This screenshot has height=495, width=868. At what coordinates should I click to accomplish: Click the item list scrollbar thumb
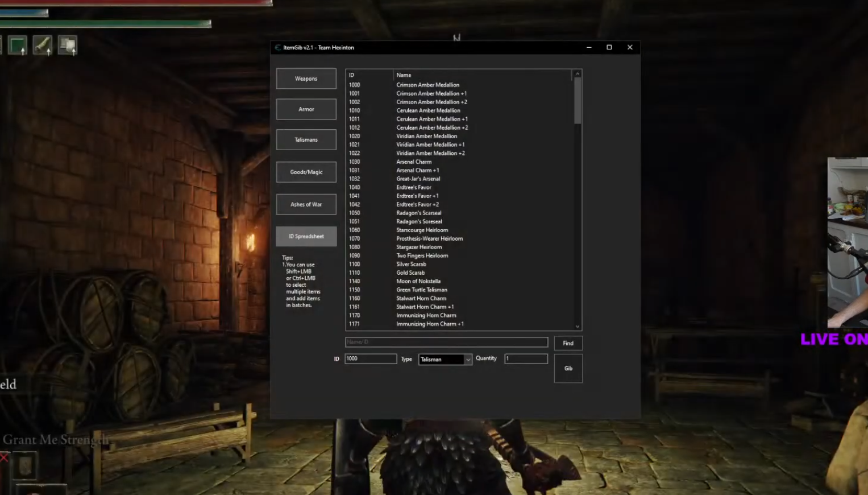578,100
